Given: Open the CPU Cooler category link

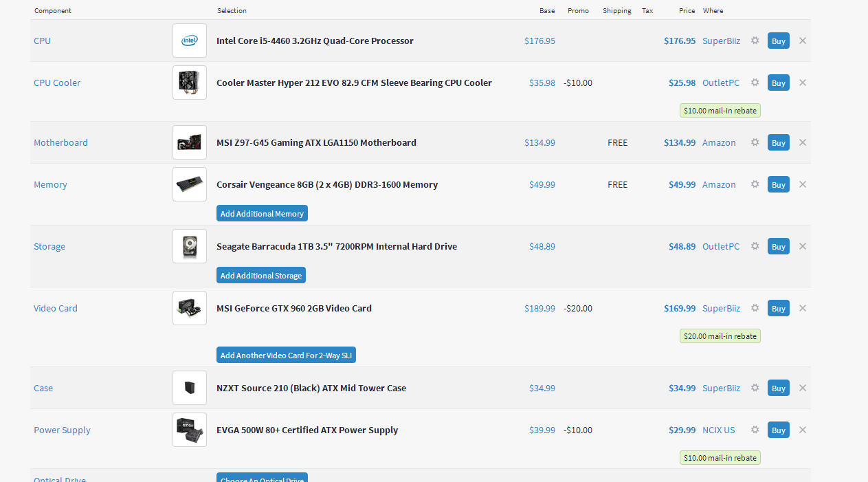Looking at the screenshot, I should [x=57, y=83].
